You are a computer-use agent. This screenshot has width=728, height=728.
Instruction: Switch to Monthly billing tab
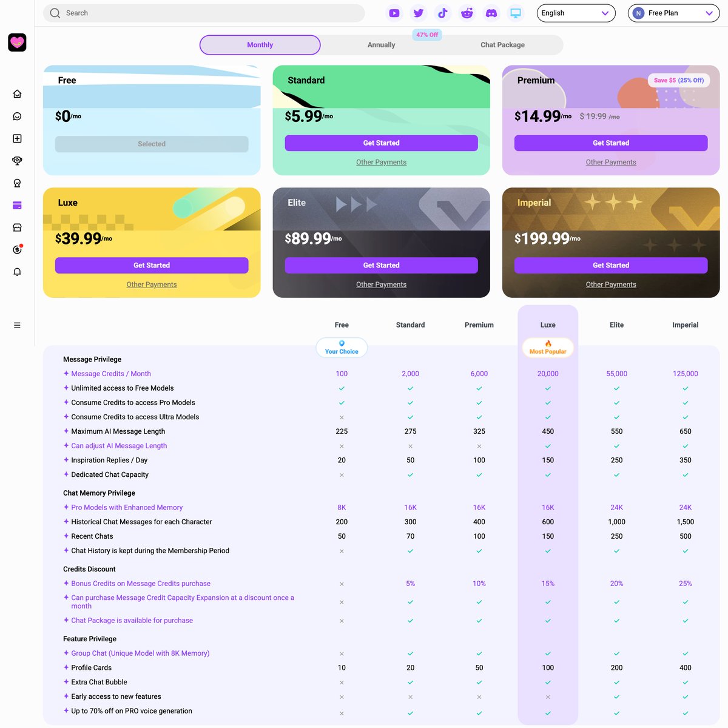260,45
